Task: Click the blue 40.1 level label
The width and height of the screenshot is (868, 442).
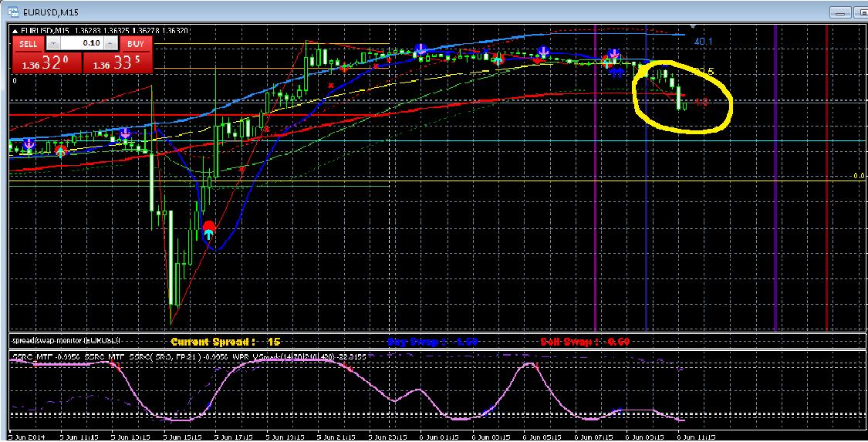Action: [703, 42]
